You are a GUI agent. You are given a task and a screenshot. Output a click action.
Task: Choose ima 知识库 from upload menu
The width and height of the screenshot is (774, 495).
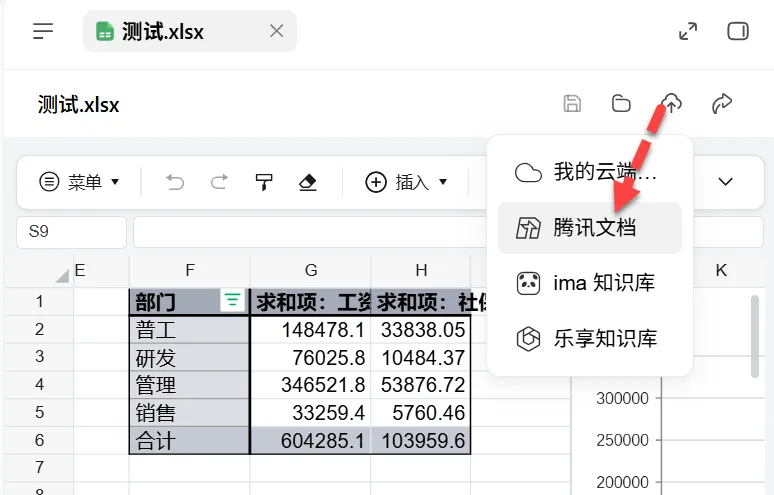point(590,283)
